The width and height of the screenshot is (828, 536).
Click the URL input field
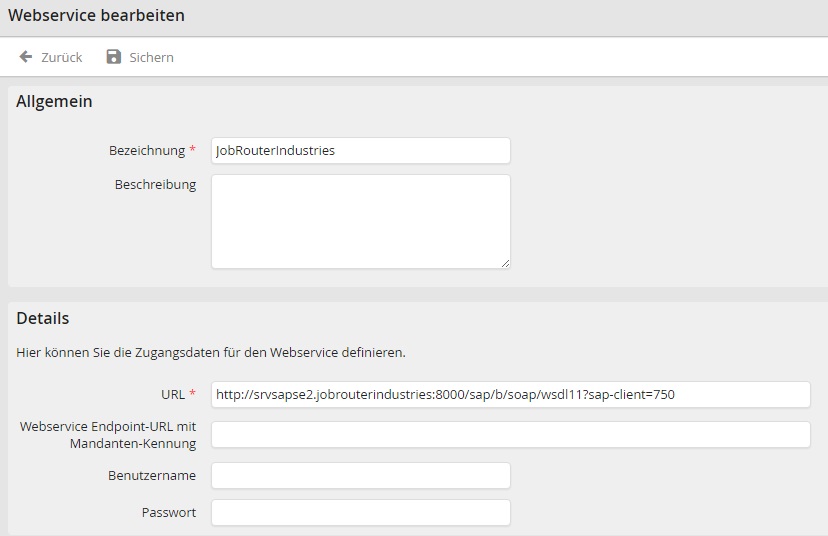[x=510, y=394]
